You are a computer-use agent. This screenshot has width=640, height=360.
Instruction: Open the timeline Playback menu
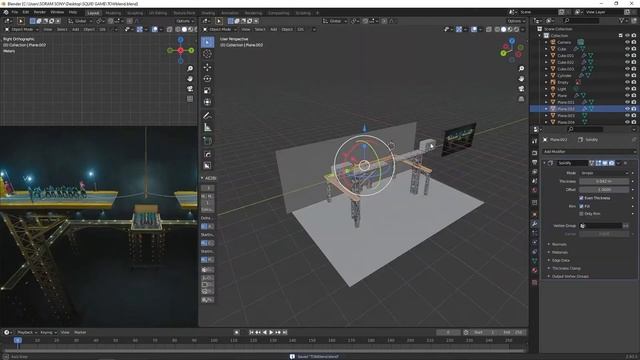27,332
